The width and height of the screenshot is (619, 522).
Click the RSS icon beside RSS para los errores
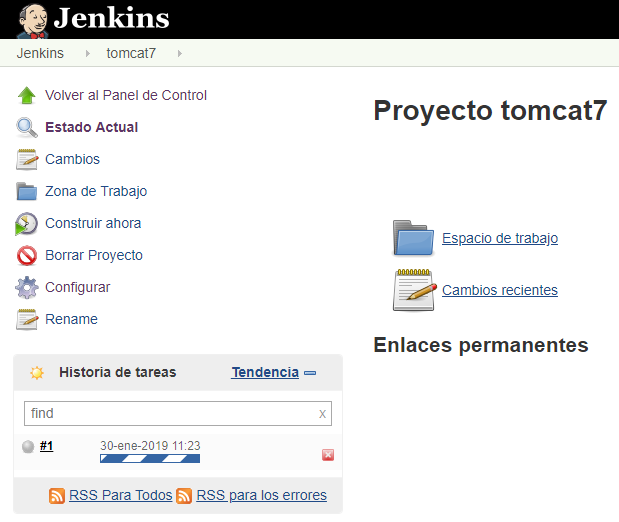pos(184,496)
